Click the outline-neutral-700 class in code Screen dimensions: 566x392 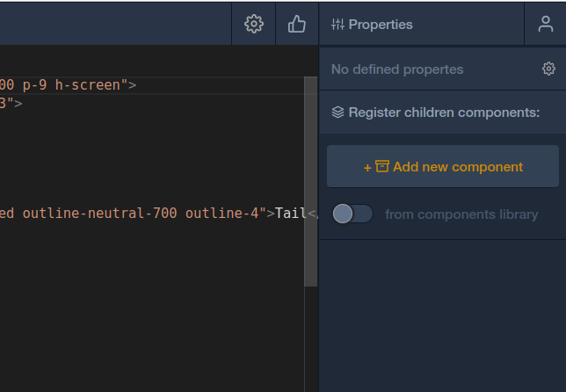(99, 213)
